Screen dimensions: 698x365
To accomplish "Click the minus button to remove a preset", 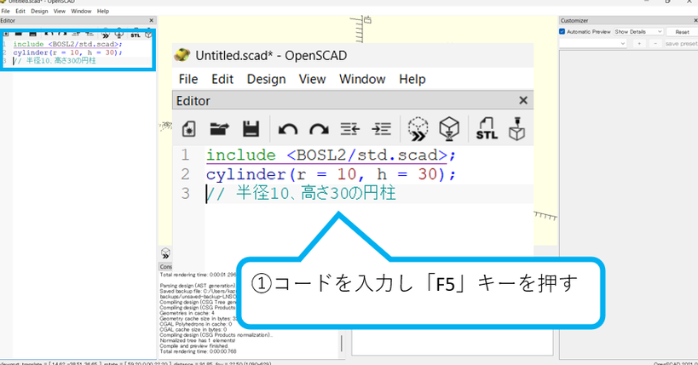I will tap(655, 44).
